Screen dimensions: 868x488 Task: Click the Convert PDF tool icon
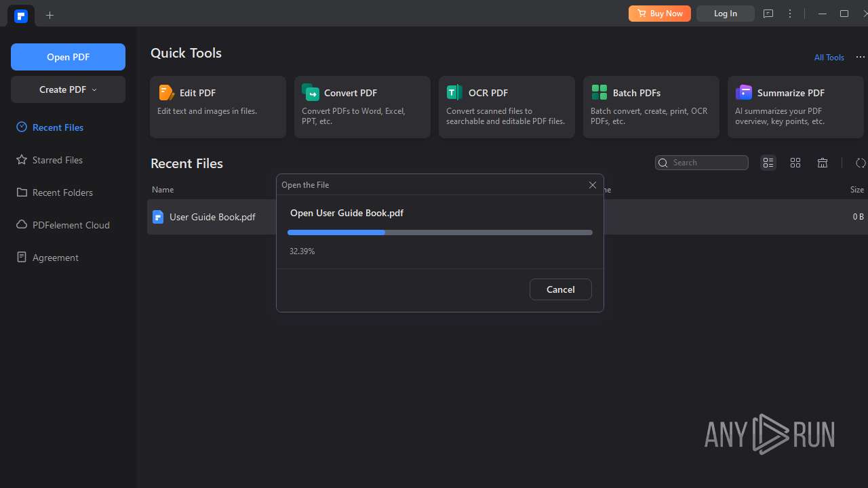pyautogui.click(x=311, y=93)
